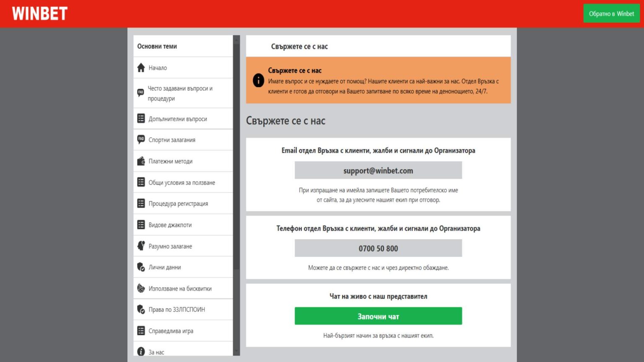Click the head icon beside Разумно залагане
Screen dimensions: 644x362
point(141,246)
